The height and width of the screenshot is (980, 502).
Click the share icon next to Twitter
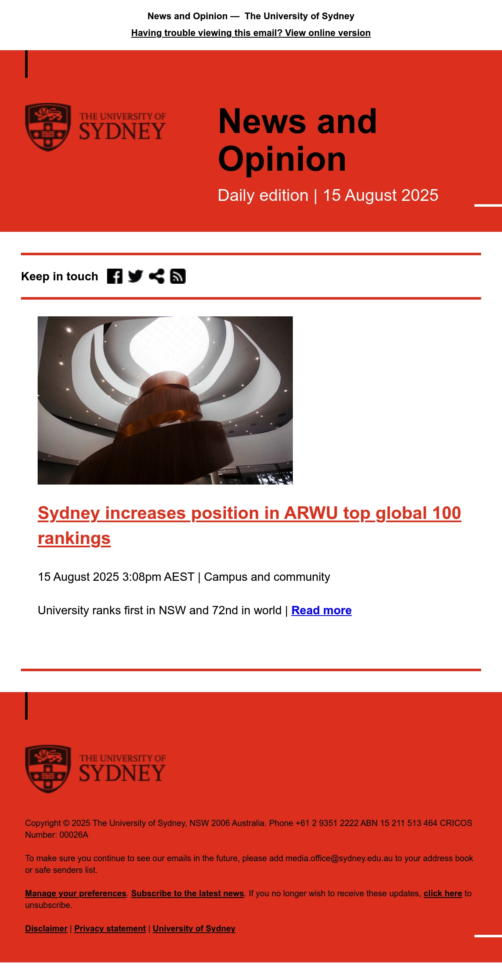click(156, 276)
